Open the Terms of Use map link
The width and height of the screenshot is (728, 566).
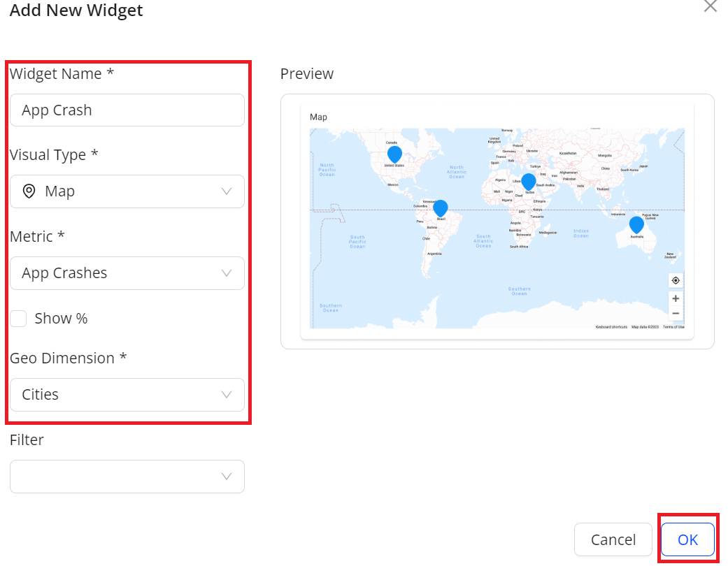(673, 327)
